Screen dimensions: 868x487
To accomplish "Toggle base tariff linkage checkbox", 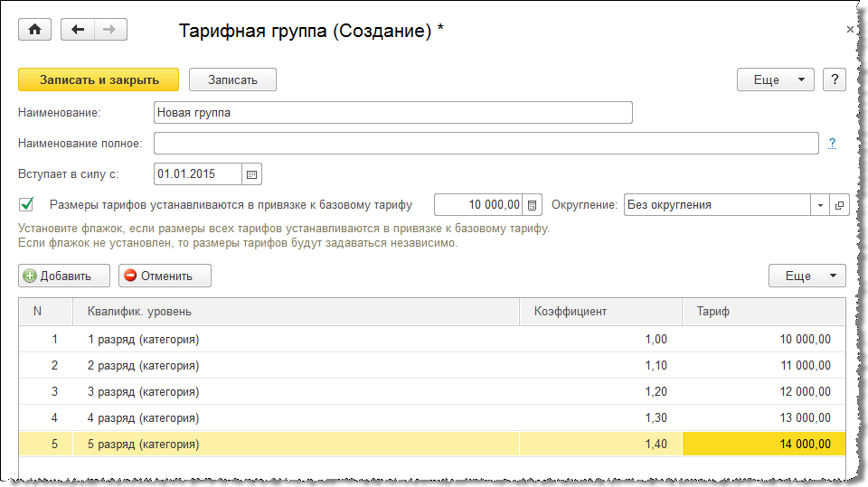I will click(27, 204).
